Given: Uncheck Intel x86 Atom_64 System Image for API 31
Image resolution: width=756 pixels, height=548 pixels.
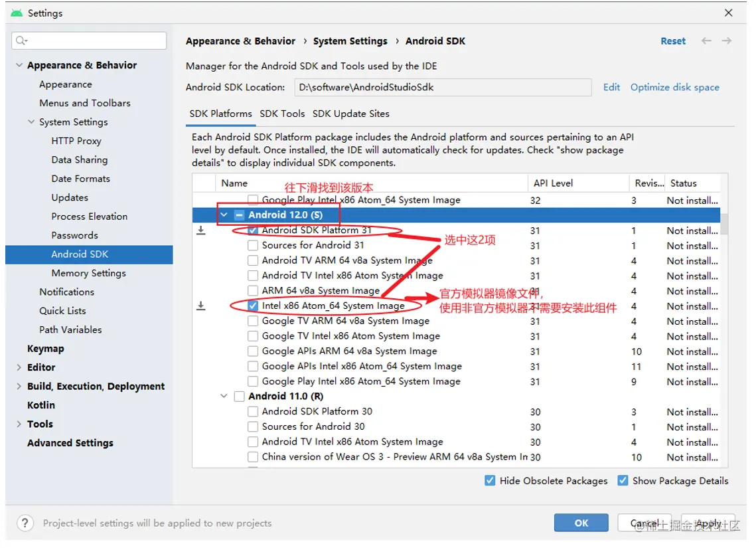Looking at the screenshot, I should (x=253, y=306).
